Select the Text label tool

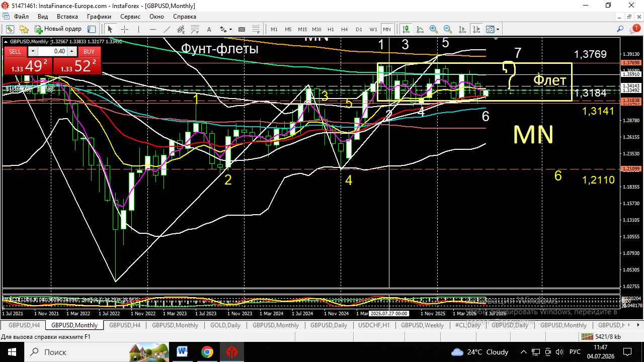209,29
